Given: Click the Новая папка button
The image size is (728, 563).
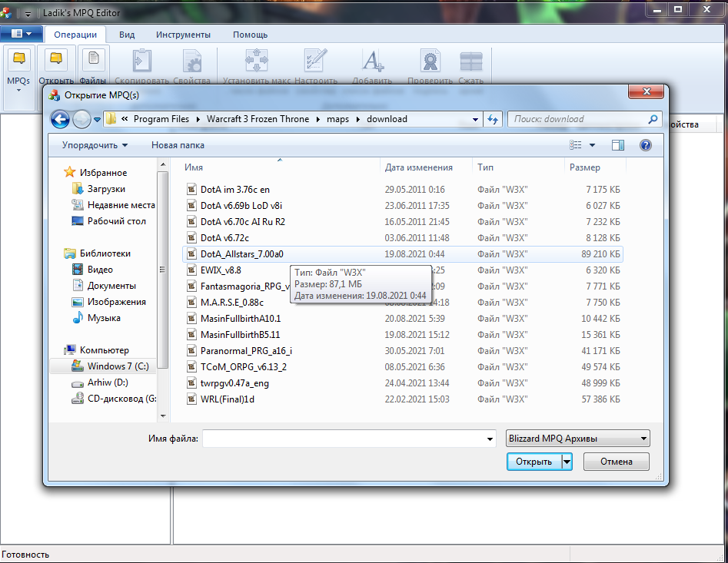Looking at the screenshot, I should (x=178, y=145).
